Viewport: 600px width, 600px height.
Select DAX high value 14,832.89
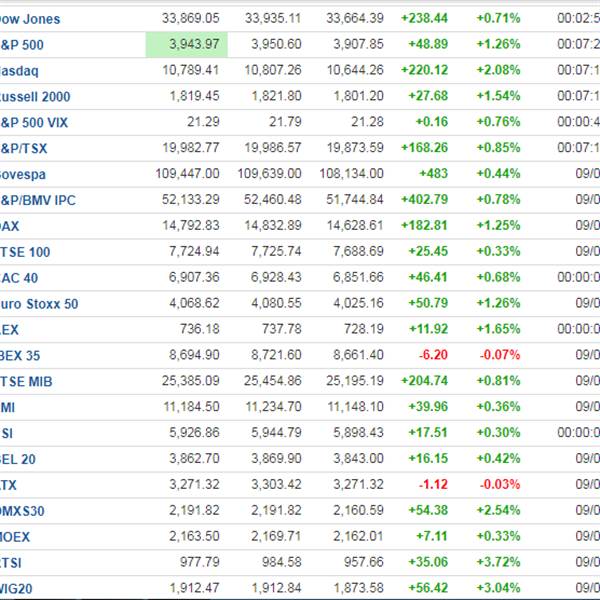coord(273,225)
